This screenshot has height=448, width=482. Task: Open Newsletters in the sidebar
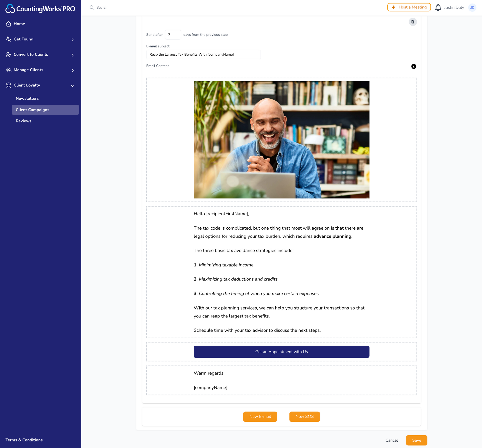coord(27,98)
